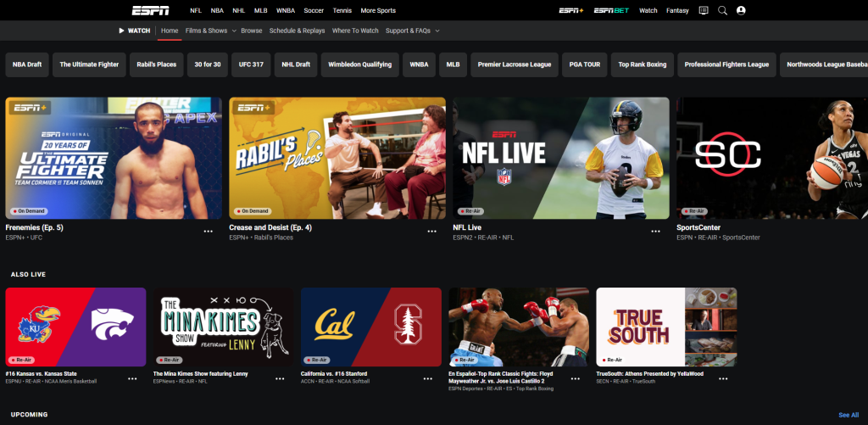Select the Professional Fighters League chip
This screenshot has height=425, width=868.
pos(726,64)
